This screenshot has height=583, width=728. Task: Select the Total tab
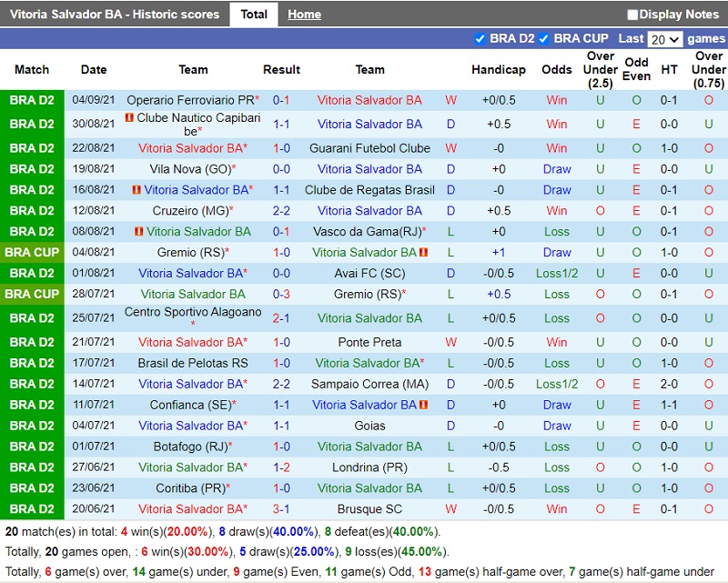254,15
